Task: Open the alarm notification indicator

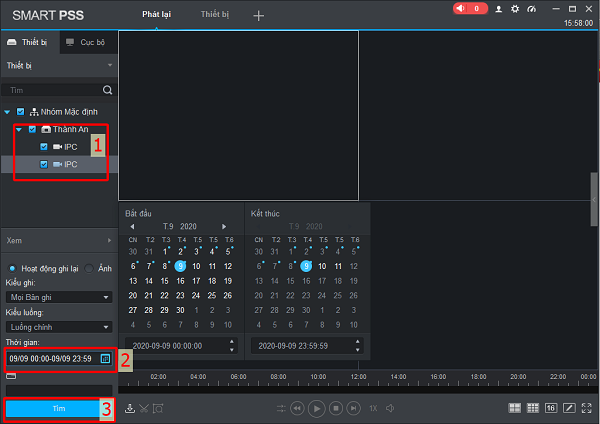Action: point(470,8)
